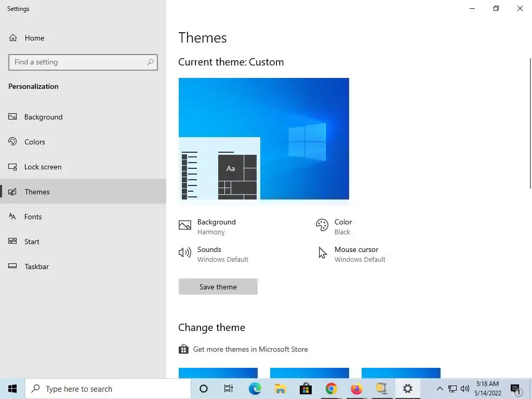Screen dimensions: 532x399
Task: Launch Google Chrome from taskbar
Action: coord(331,389)
